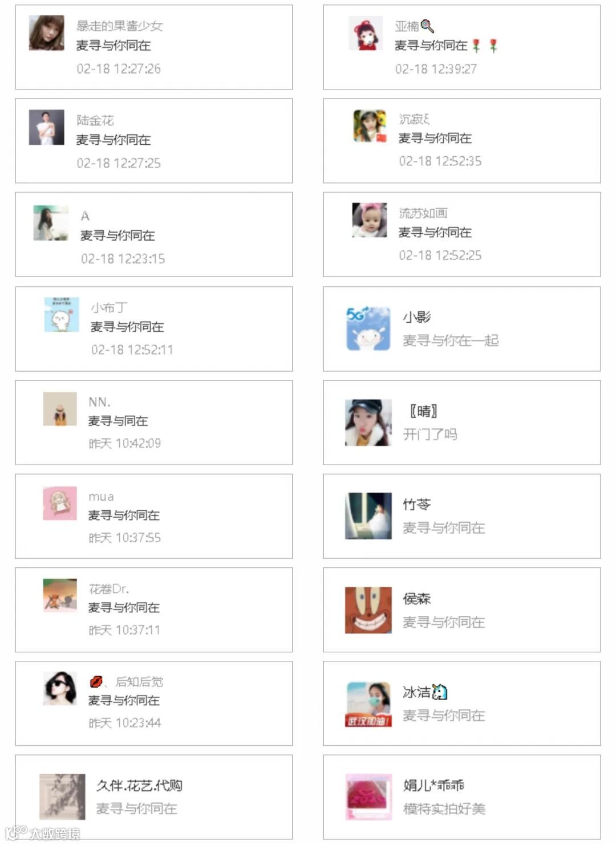Click the 花卷Dr. username
616x845 pixels.
(x=109, y=588)
